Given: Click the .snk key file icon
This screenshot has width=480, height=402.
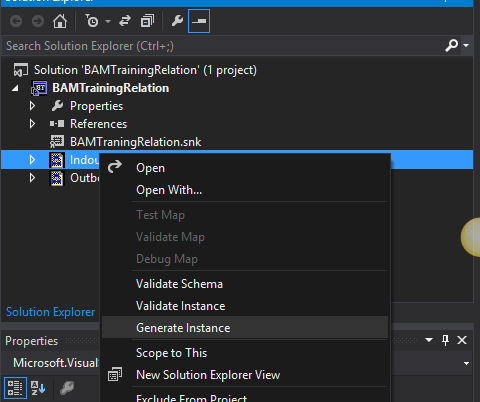Looking at the screenshot, I should pos(57,142).
